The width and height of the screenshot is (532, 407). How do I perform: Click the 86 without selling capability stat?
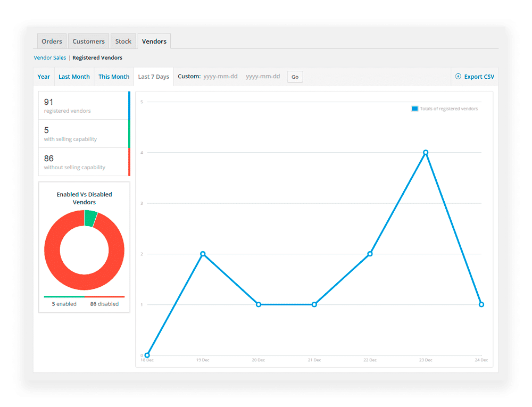click(x=84, y=162)
